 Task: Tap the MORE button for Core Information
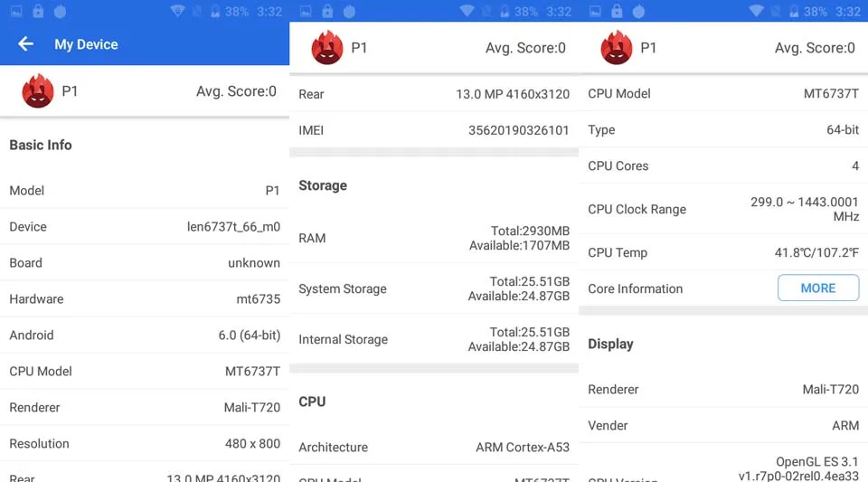coord(818,288)
